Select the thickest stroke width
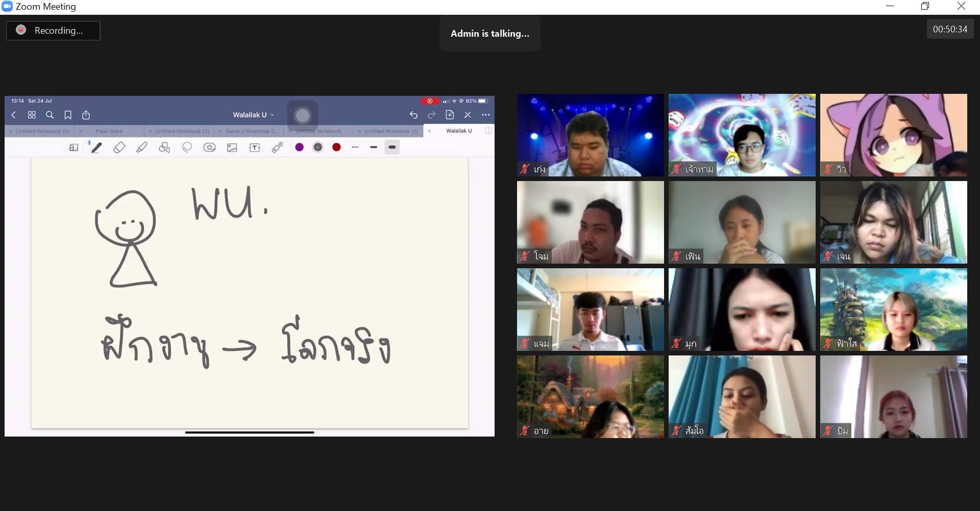The width and height of the screenshot is (980, 511). pyautogui.click(x=392, y=147)
